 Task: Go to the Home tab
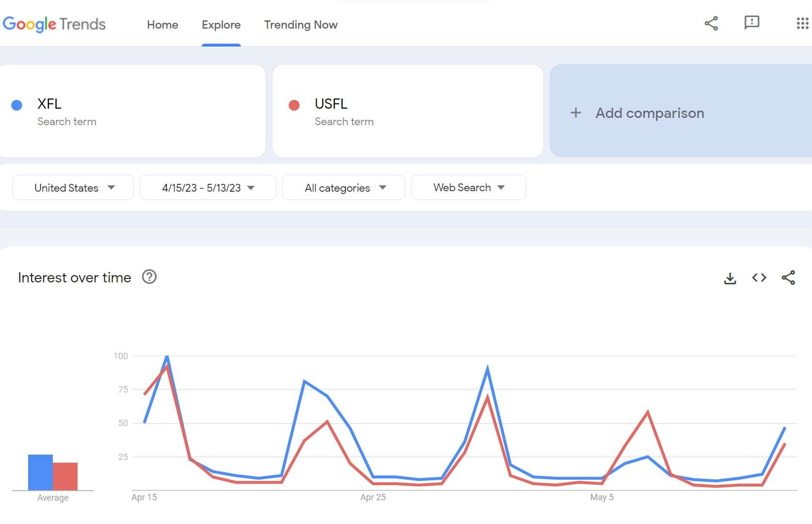coord(162,25)
